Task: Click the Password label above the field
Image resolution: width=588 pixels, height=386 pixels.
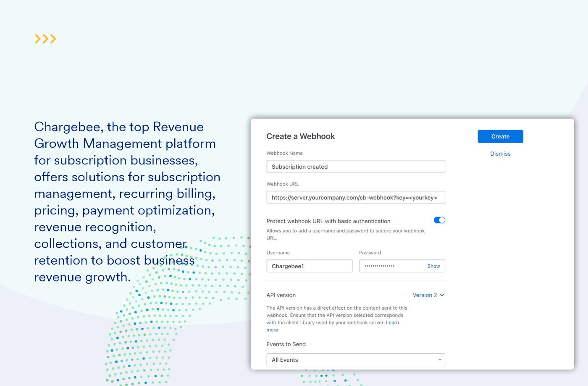Action: tap(370, 253)
